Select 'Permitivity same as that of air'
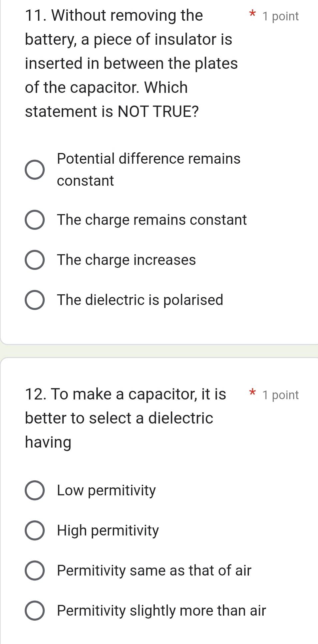 pos(35,571)
